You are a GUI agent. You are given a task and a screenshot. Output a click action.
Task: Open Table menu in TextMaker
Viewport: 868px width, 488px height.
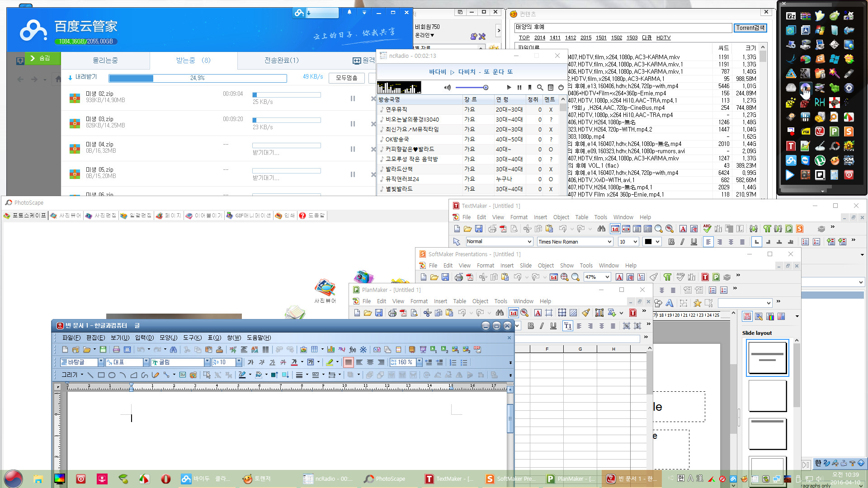pos(581,217)
